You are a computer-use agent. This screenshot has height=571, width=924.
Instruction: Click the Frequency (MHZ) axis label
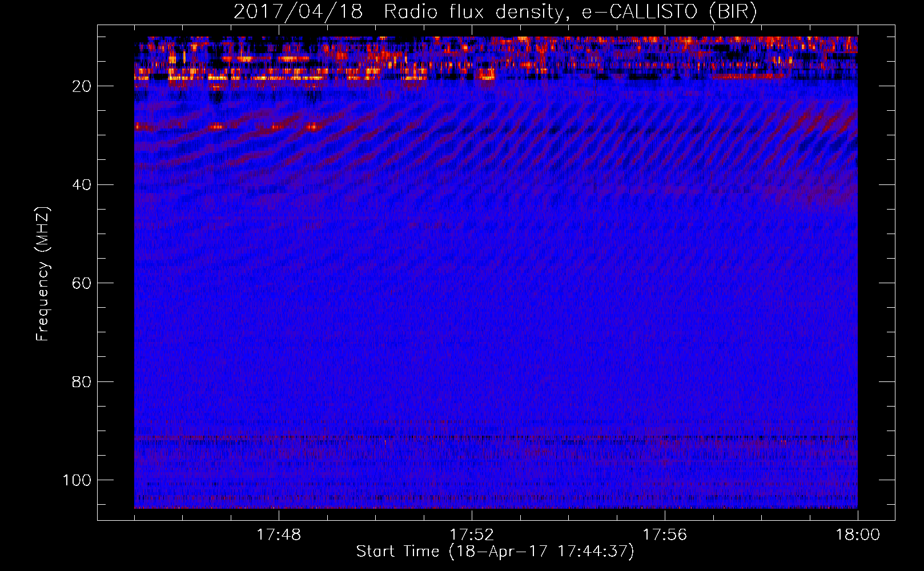(43, 274)
